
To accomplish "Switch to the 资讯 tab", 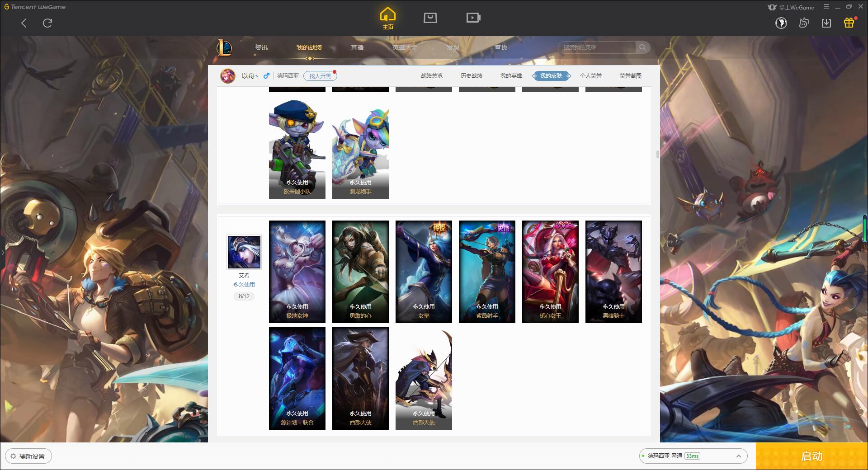I will pos(261,47).
